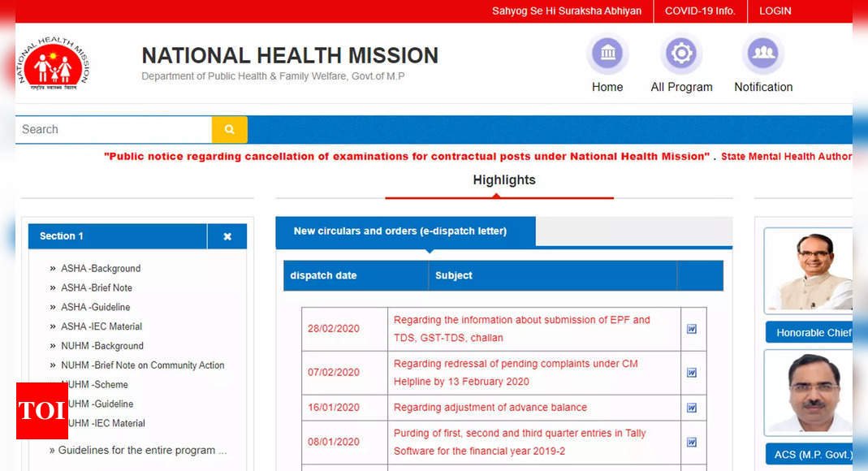Open NUHM -Guideline link
Image resolution: width=868 pixels, height=471 pixels.
coord(100,404)
